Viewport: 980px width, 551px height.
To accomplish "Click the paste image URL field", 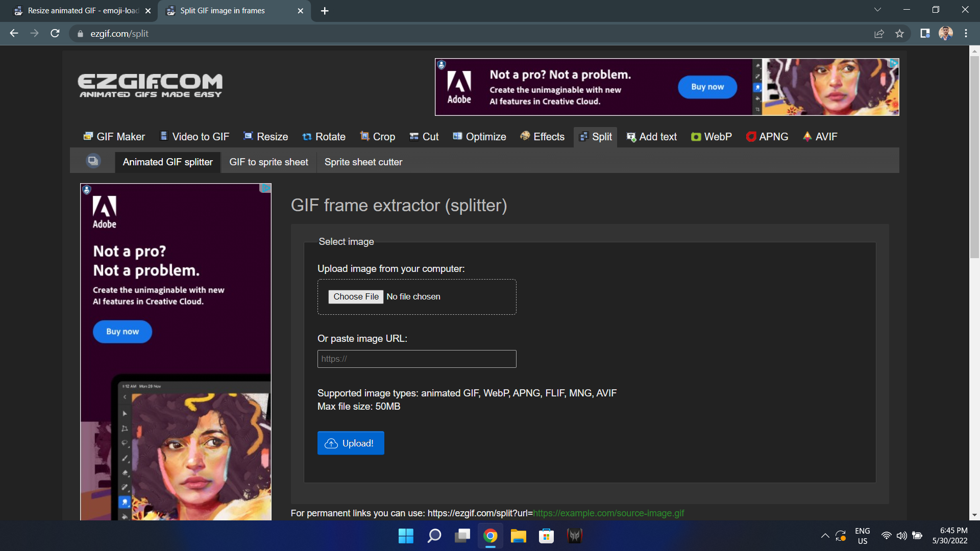I will (x=416, y=359).
